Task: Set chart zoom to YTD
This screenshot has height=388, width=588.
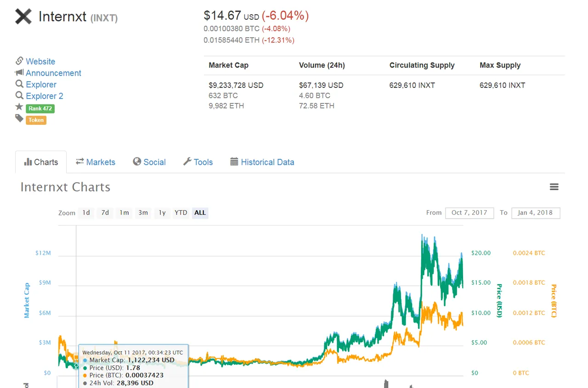Action: click(181, 213)
